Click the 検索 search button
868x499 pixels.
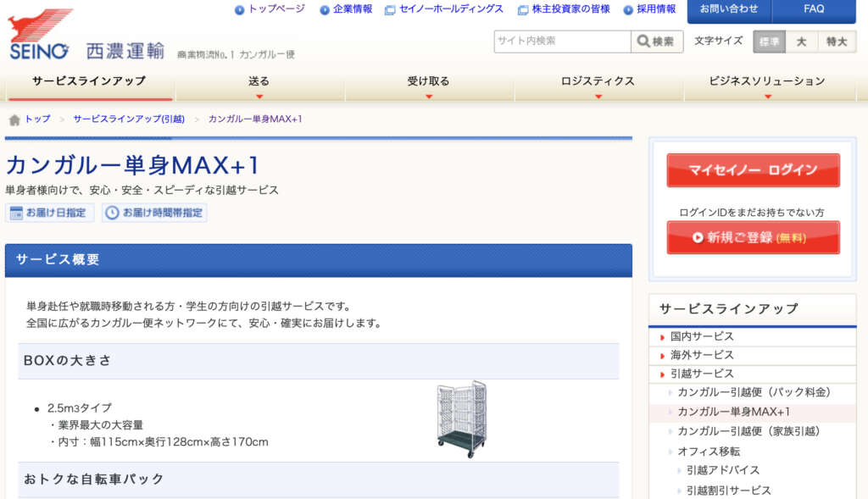tap(657, 42)
